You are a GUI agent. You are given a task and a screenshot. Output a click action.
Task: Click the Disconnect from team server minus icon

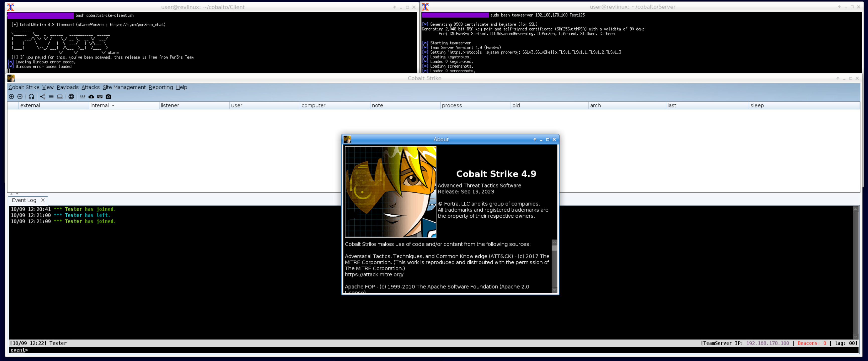[x=20, y=96]
